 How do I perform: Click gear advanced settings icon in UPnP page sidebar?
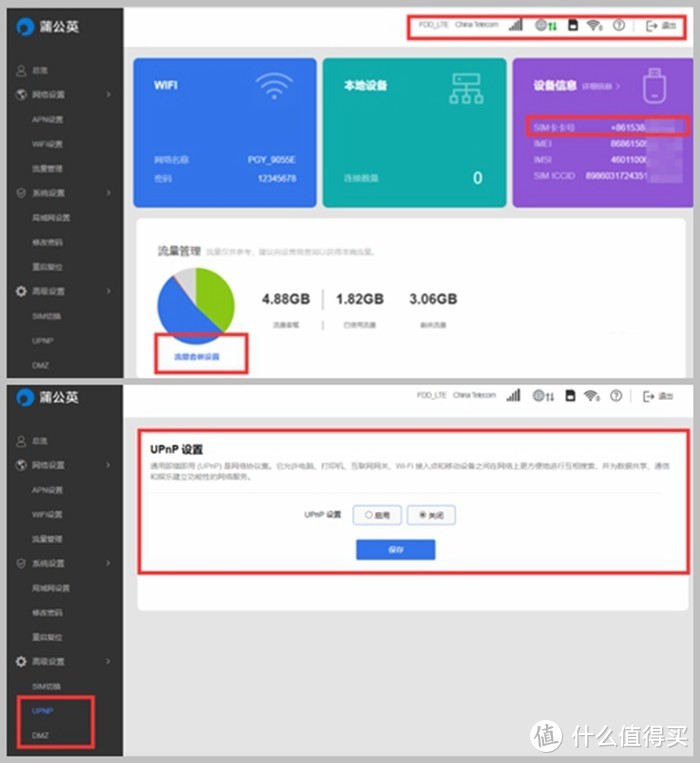tap(21, 661)
